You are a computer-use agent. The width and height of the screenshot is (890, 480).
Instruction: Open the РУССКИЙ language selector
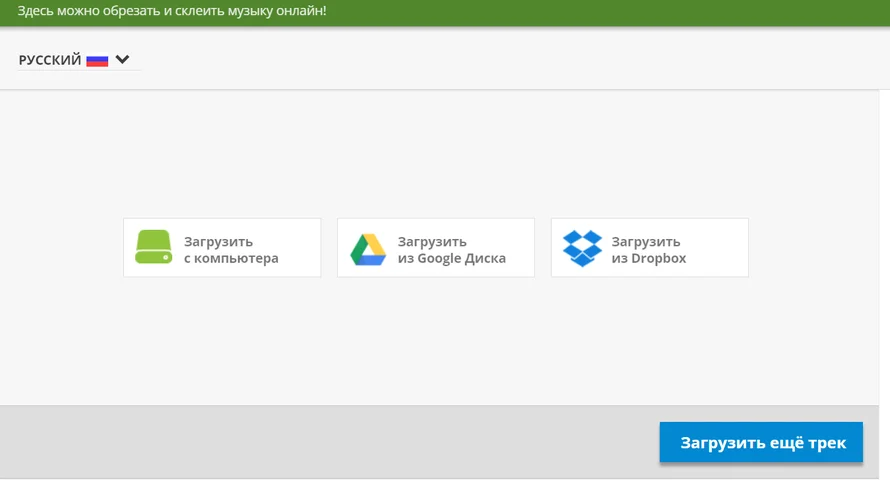coord(79,60)
